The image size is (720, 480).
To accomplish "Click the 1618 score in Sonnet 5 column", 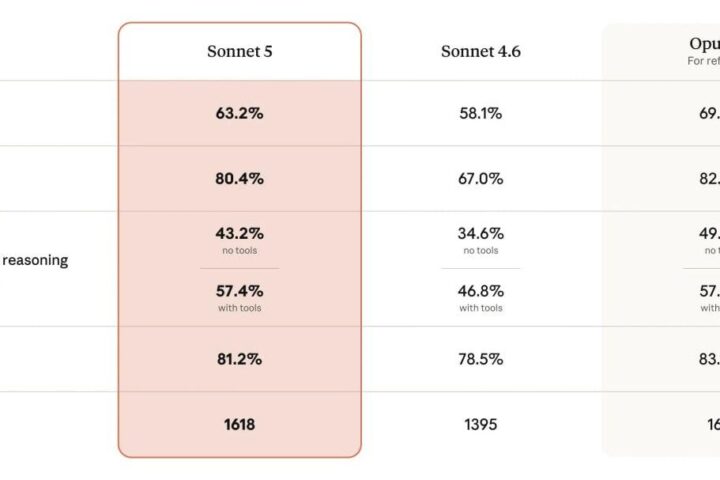I will pyautogui.click(x=240, y=424).
